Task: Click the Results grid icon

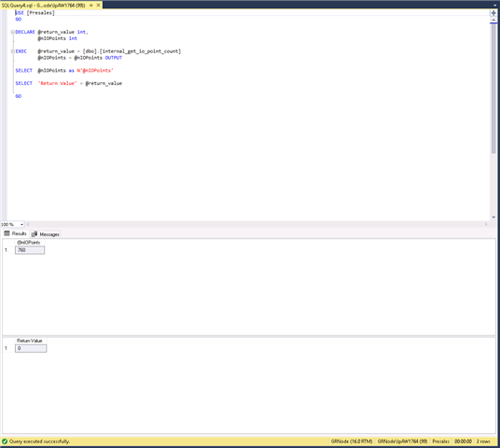Action: pos(7,233)
